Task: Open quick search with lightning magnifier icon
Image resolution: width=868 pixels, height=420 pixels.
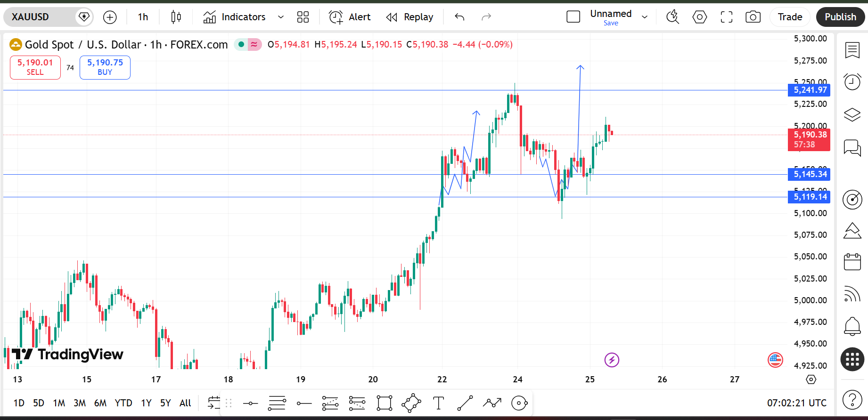Action: pyautogui.click(x=672, y=17)
